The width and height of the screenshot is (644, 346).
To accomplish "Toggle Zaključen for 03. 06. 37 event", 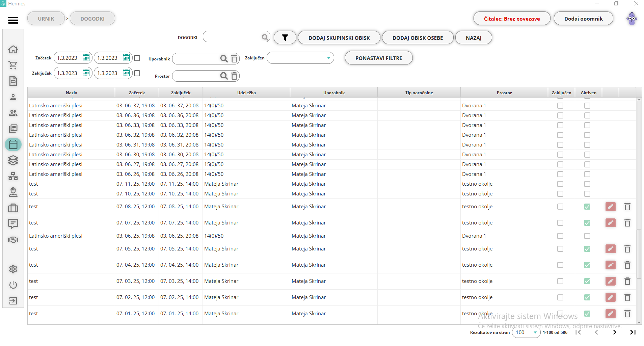I will click(560, 106).
